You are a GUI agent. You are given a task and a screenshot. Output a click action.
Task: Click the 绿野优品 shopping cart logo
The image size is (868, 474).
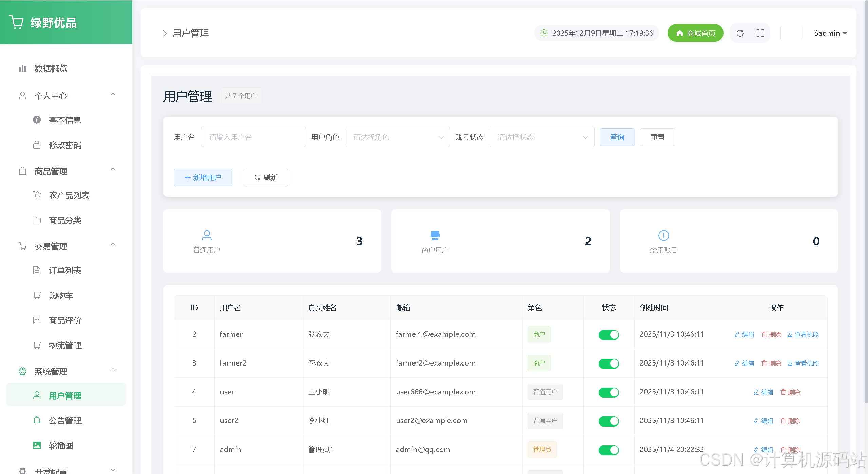pyautogui.click(x=16, y=22)
